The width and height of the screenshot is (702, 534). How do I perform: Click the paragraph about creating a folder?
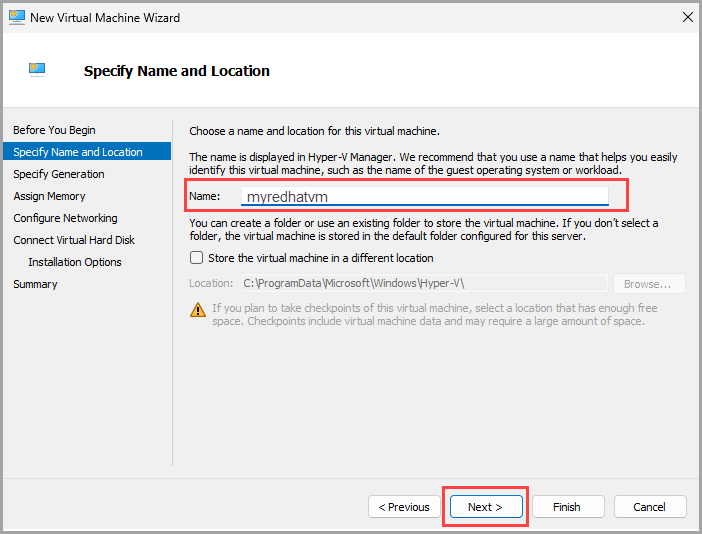424,229
